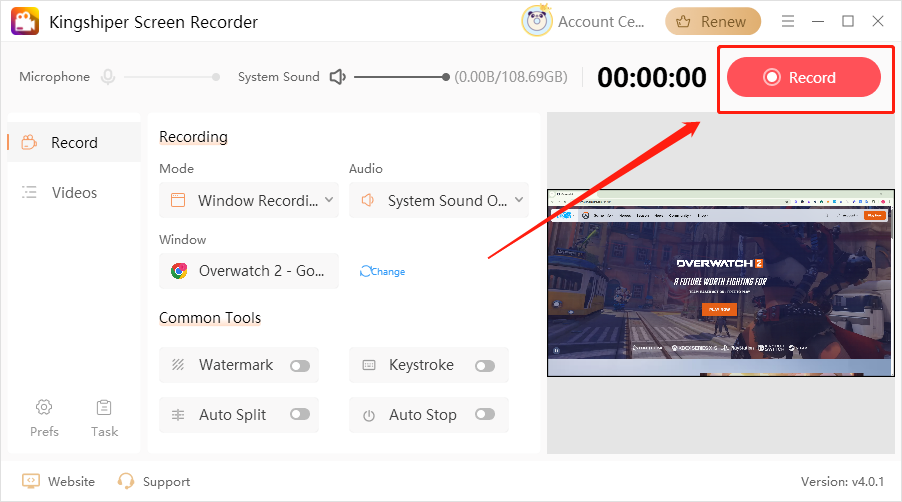This screenshot has height=502, width=902.
Task: Open Prefs gear icon
Action: (x=44, y=407)
